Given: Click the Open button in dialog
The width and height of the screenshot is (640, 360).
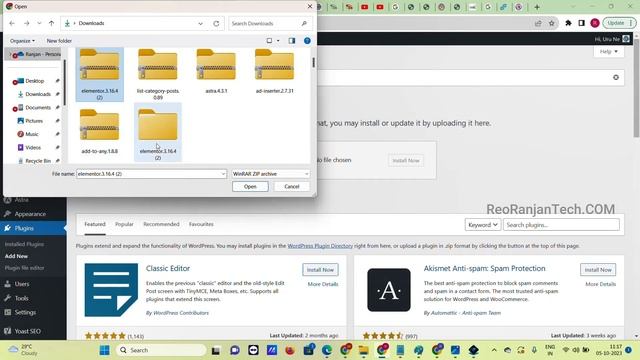Looking at the screenshot, I should pos(250,187).
